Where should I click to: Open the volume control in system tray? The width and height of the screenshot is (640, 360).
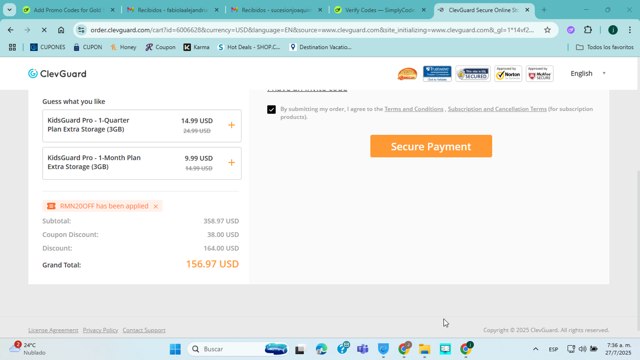582,349
